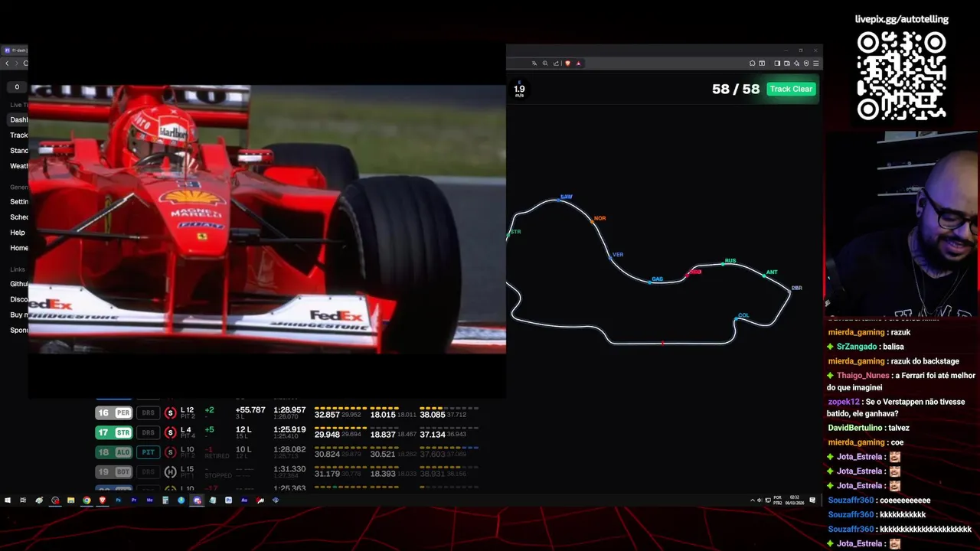Open File Explorer from the taskbar

point(70,500)
